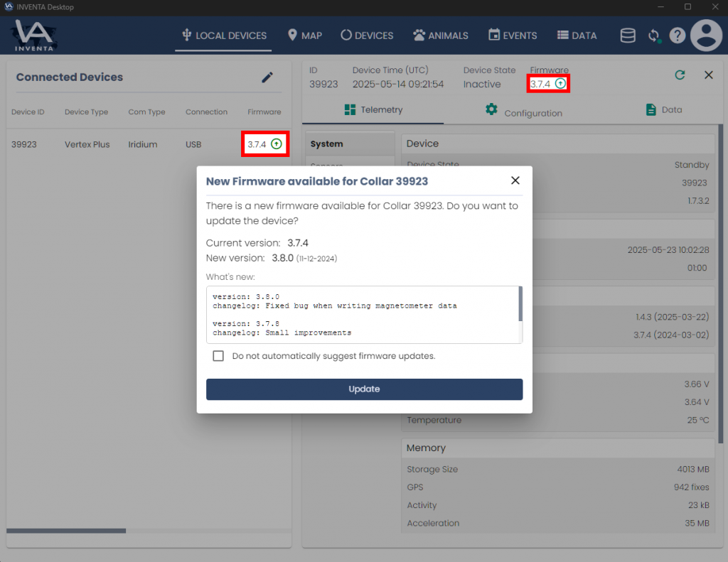The height and width of the screenshot is (562, 728).
Task: Click firmware update arrow in device row
Action: click(x=277, y=144)
